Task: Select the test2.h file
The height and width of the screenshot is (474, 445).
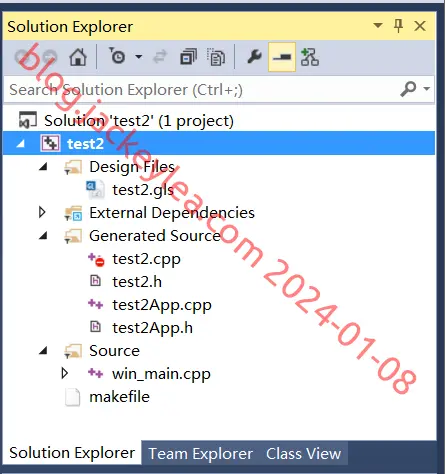Action: (x=137, y=282)
